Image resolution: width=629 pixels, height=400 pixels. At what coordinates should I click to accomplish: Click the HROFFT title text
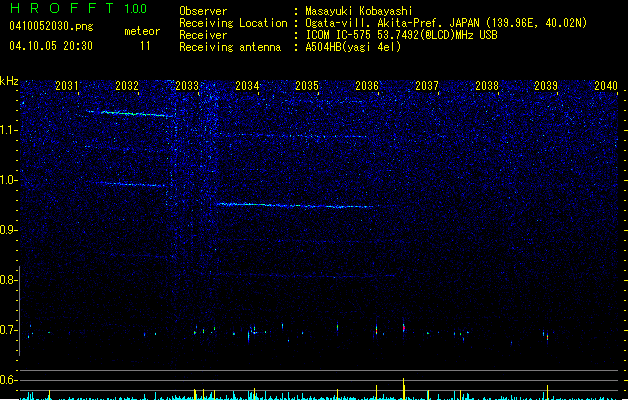(62, 8)
